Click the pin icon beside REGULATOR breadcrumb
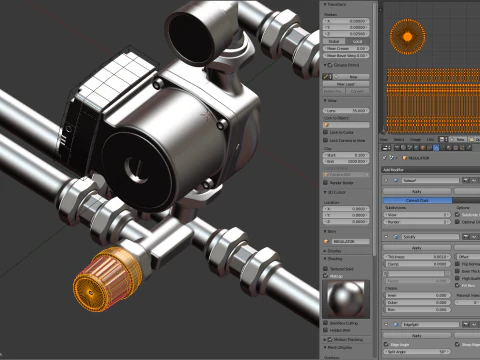This screenshot has width=480, height=360. [x=384, y=158]
